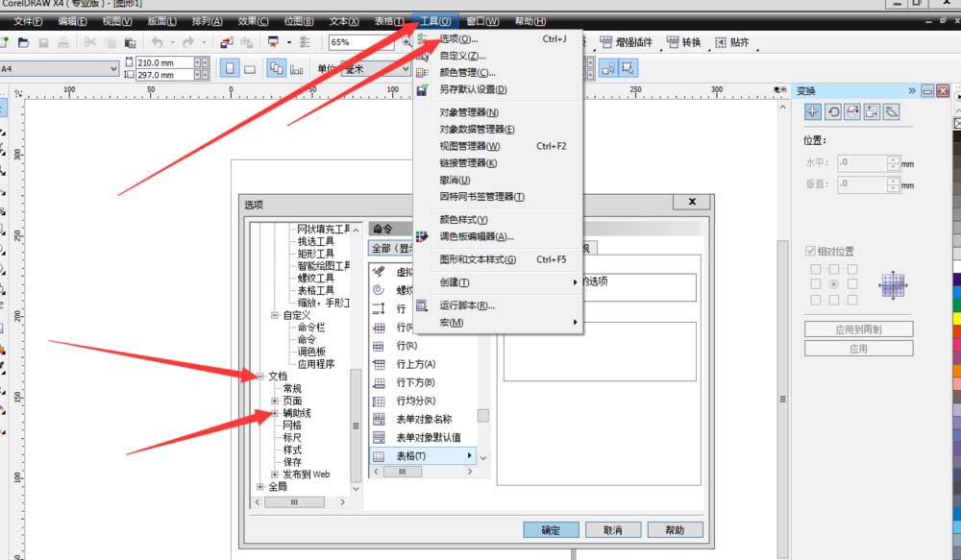Click the Rotate icon in 变换 panel
The image size is (961, 560).
coord(833,111)
